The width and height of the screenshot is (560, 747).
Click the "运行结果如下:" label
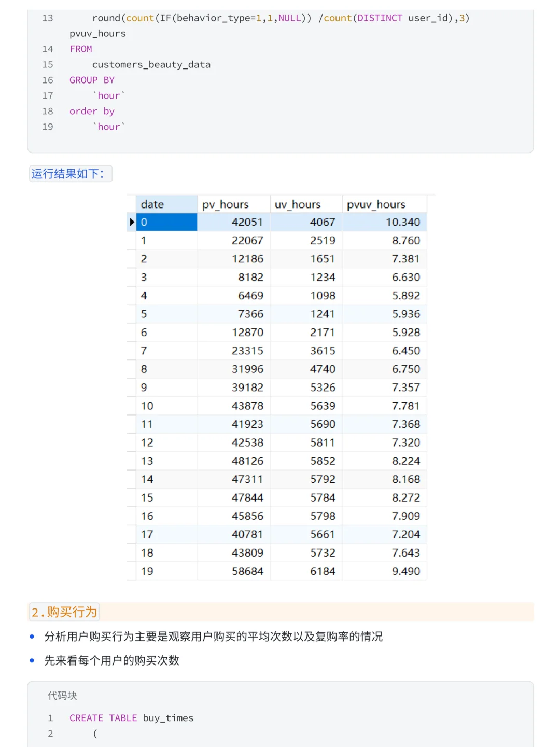pos(71,173)
